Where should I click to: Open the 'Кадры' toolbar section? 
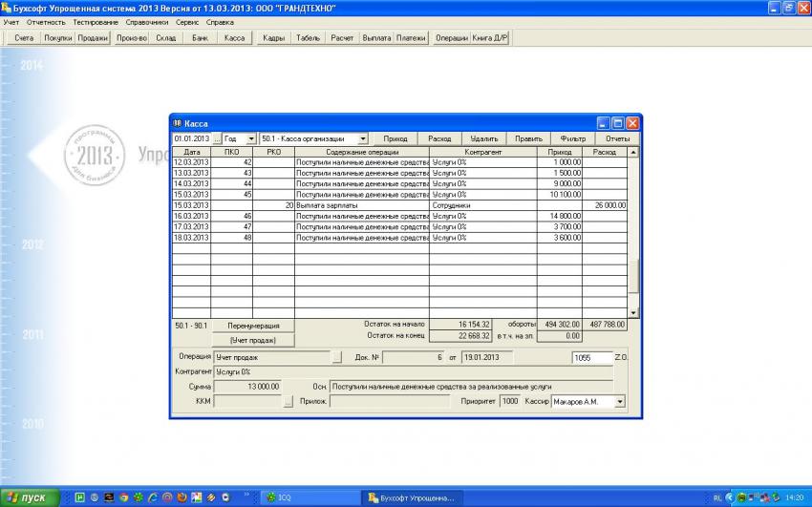click(x=273, y=38)
